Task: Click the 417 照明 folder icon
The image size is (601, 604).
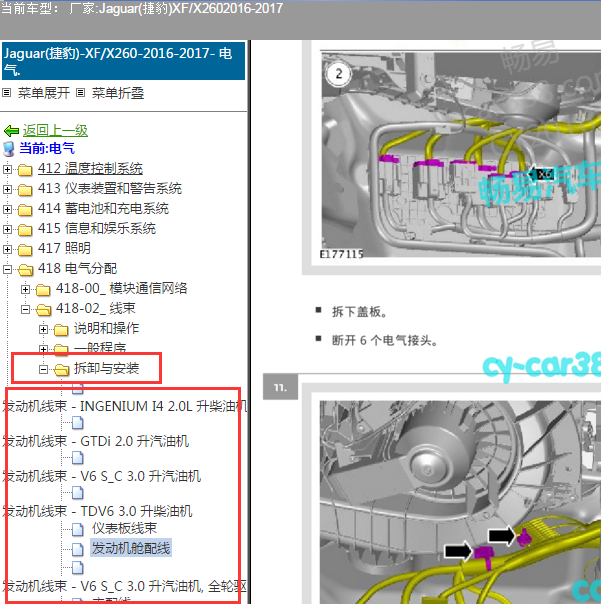Action: click(25, 250)
